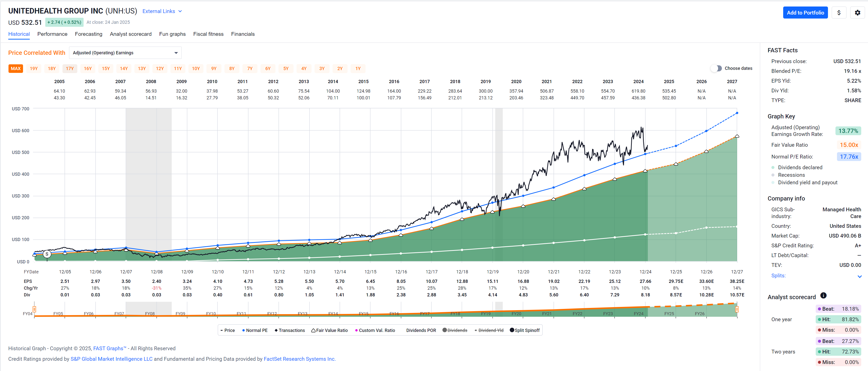Click the 2025 estimated EPS 29.75E
868x371 pixels.
pos(676,281)
